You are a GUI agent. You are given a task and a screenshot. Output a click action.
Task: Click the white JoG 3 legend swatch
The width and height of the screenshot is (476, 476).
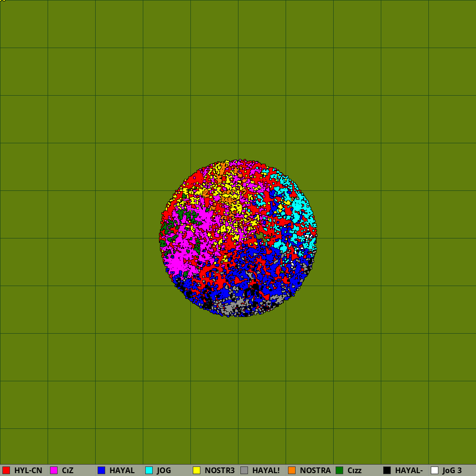tap(435, 470)
